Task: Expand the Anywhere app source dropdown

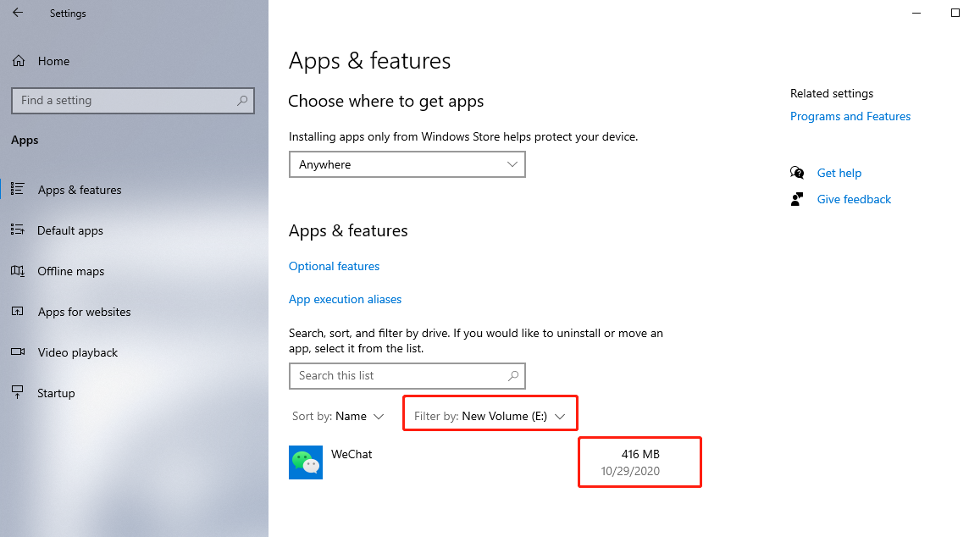Action: (407, 164)
